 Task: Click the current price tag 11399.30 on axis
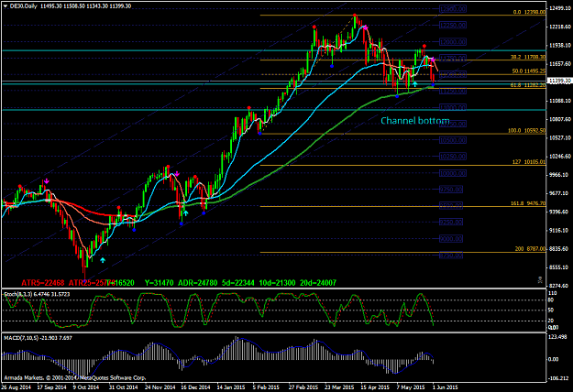559,81
